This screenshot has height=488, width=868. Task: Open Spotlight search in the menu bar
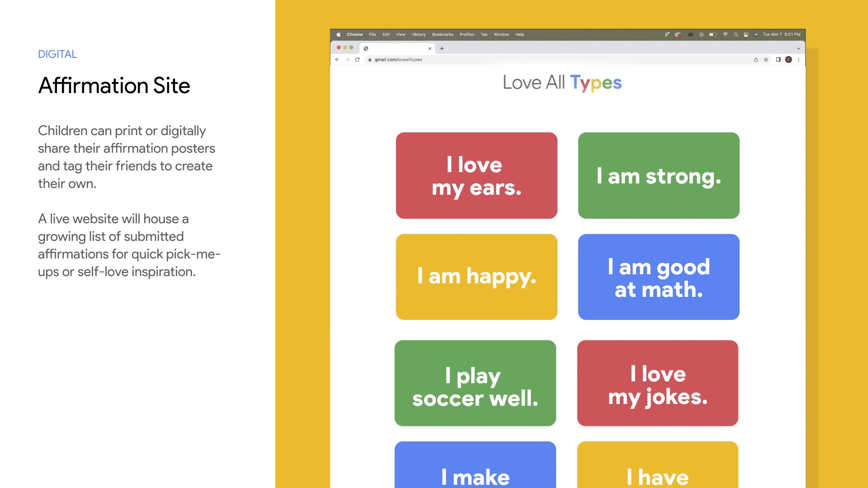click(736, 34)
